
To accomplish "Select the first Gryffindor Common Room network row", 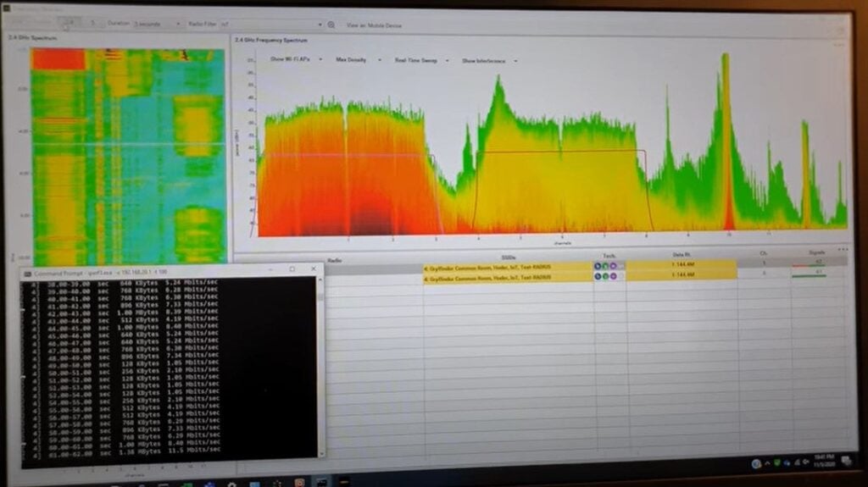I will coord(507,266).
